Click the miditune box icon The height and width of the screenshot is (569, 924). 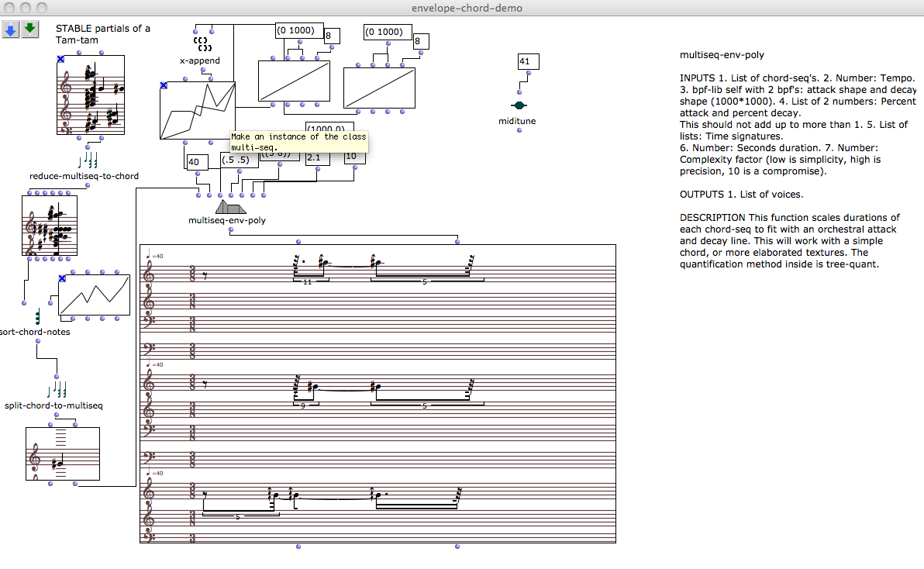(x=519, y=105)
